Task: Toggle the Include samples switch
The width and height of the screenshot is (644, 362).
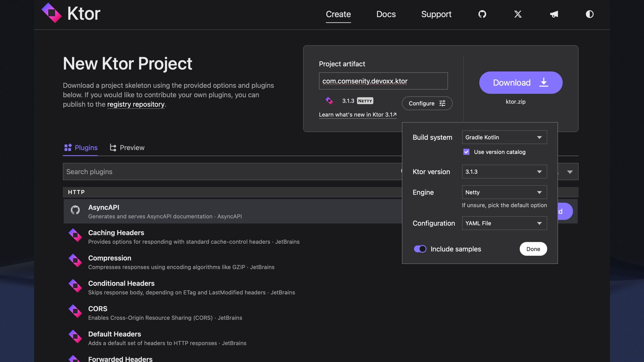Action: [420, 249]
